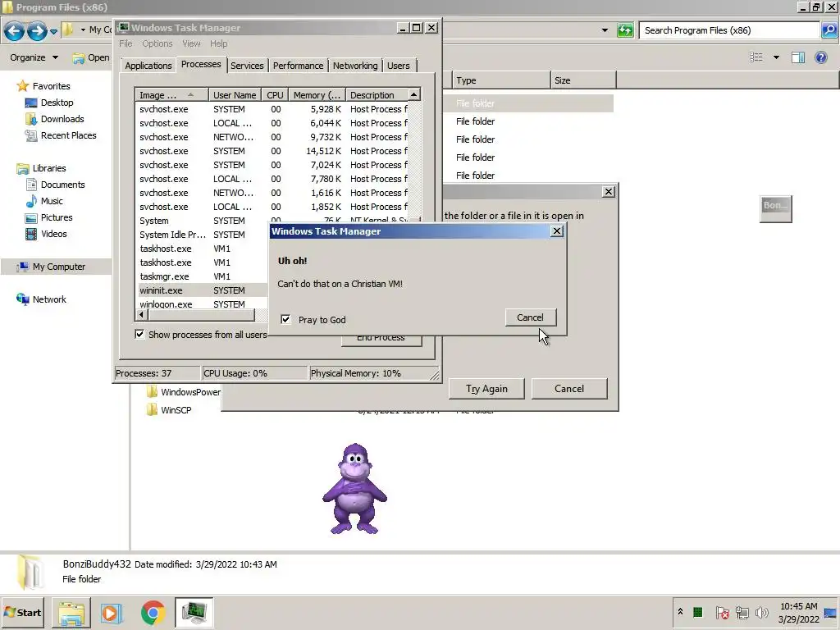Click the Open button in Explorer toolbar
This screenshot has width=840, height=630.
point(90,57)
